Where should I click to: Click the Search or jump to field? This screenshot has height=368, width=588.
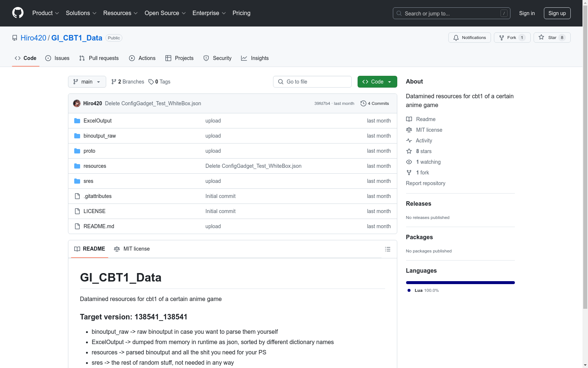(452, 13)
